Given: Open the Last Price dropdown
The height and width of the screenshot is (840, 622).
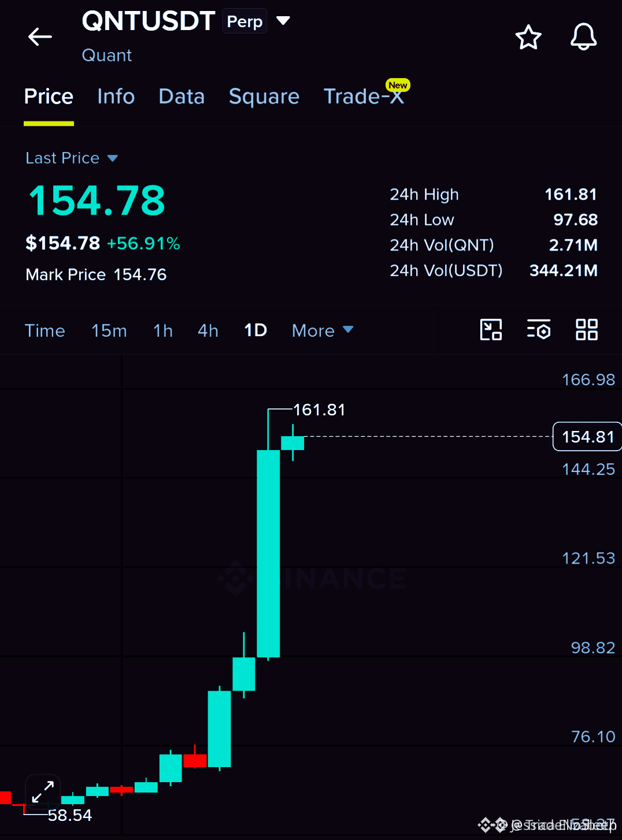Looking at the screenshot, I should tap(72, 158).
